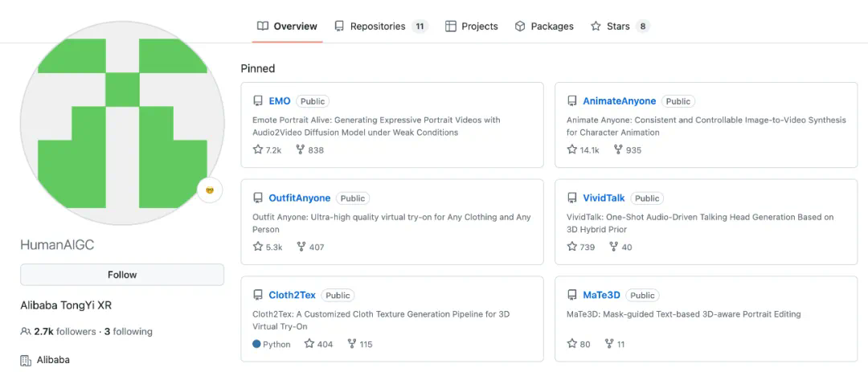868x372 pixels.
Task: Click the star icon on Cloth2Tex
Action: [x=309, y=344]
